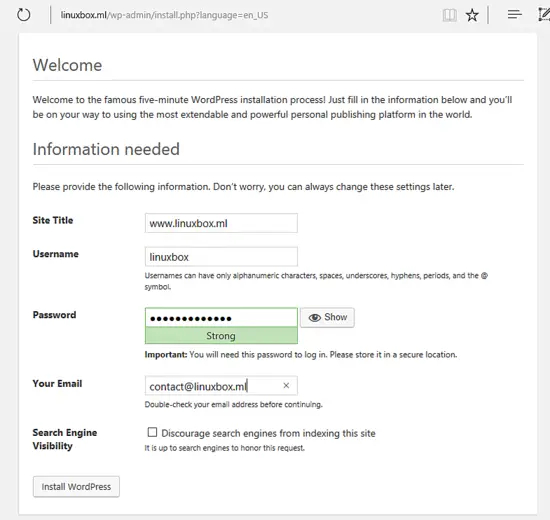The height and width of the screenshot is (520, 550).
Task: Click the Username label
Action: coord(55,254)
